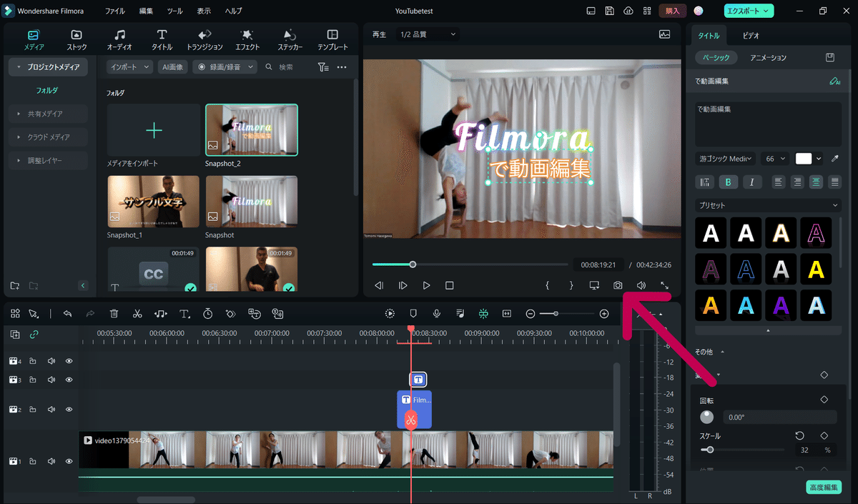This screenshot has height=504, width=858.
Task: Toggle italic text formatting
Action: [751, 182]
